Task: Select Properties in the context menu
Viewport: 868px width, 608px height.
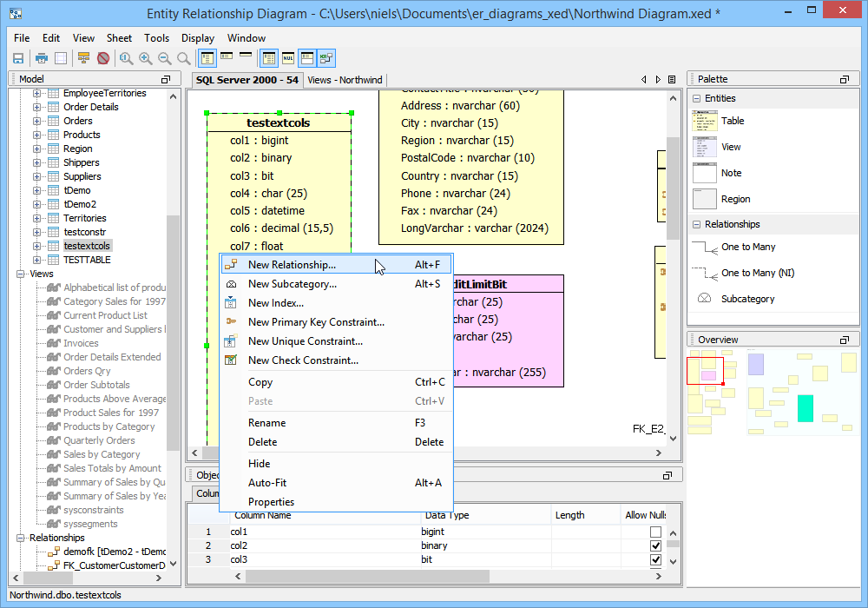Action: 271,502
